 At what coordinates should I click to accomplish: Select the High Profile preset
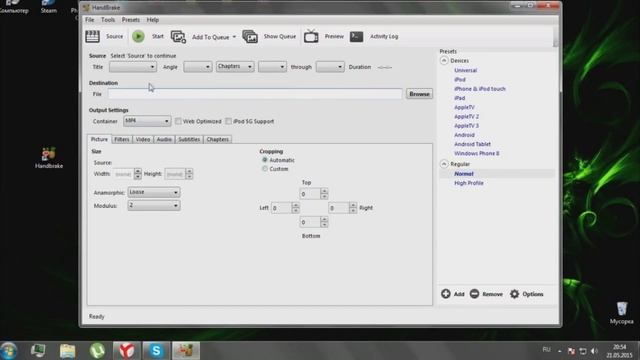(x=469, y=183)
